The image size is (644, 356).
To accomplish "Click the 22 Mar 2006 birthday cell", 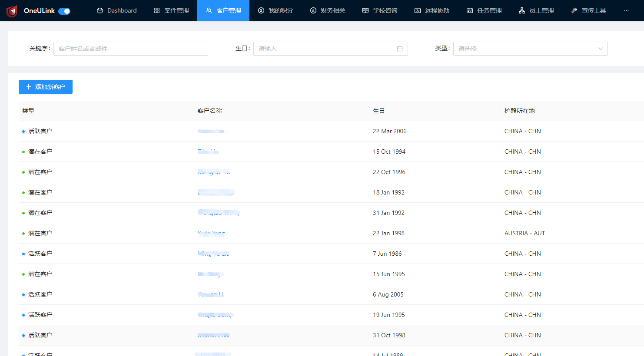I will pos(390,131).
